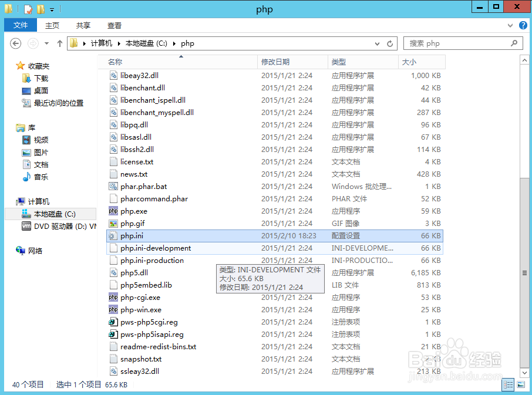
Task: Open the recent locations dropdown arrow
Action: click(46, 43)
